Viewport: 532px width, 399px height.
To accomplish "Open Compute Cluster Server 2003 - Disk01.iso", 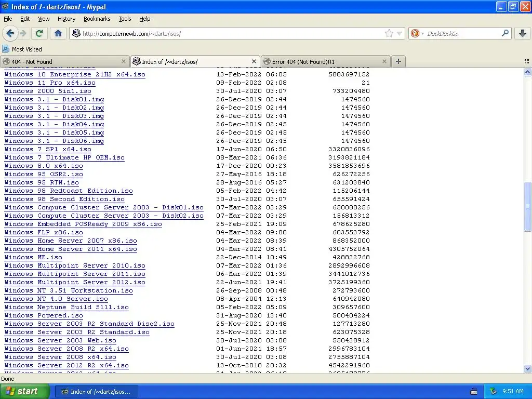I will [x=104, y=208].
